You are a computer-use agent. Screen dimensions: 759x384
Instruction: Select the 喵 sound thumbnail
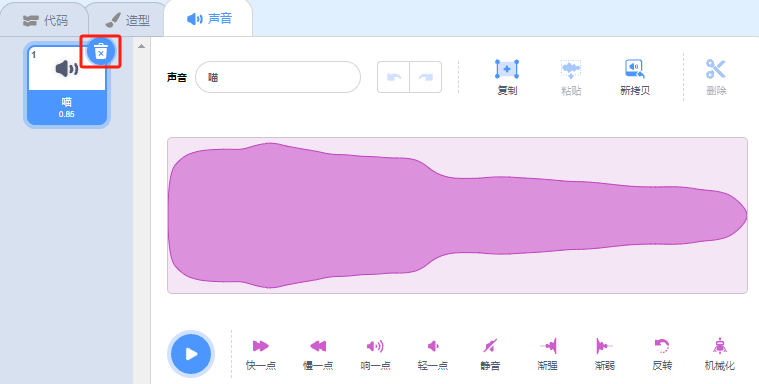67,85
